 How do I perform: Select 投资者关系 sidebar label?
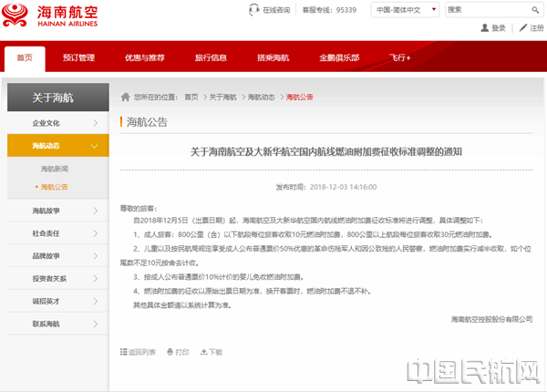(49, 279)
